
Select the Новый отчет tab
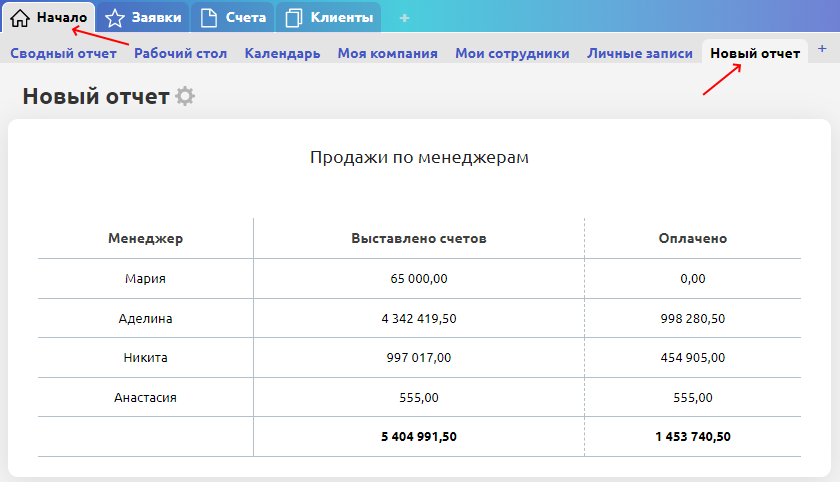(755, 53)
